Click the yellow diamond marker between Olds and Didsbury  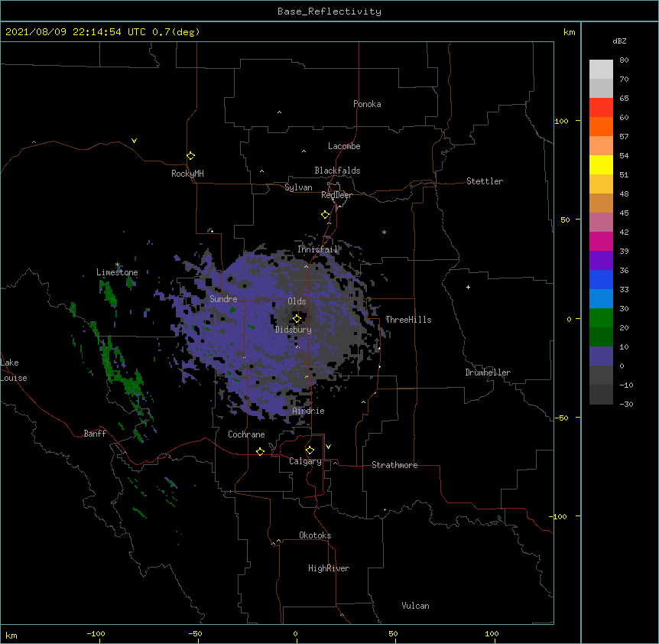pyautogui.click(x=297, y=318)
